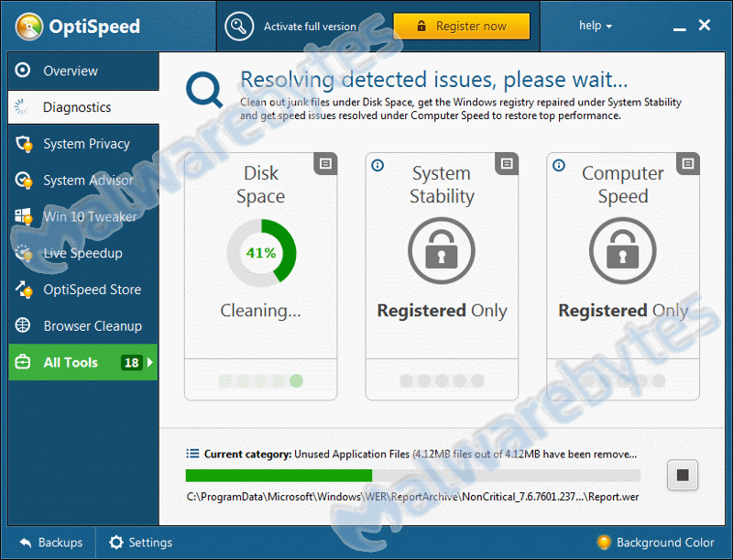This screenshot has width=733, height=560.
Task: Click the key magnifier activation icon
Action: pos(239,27)
